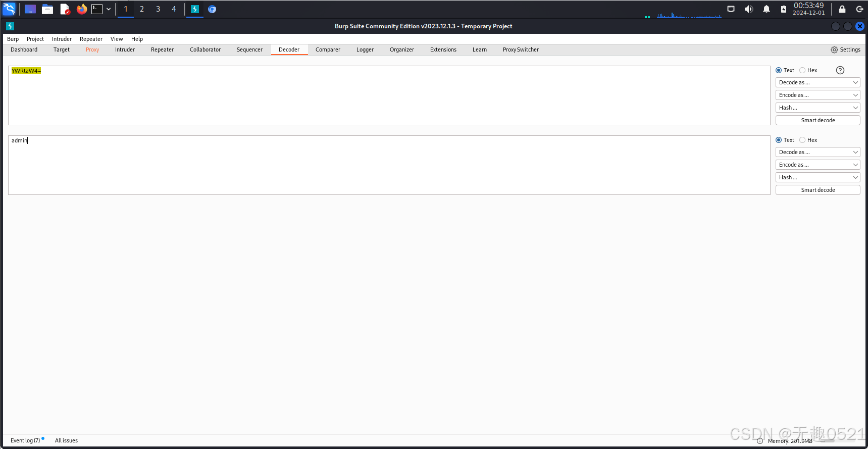Click the Burp Suite taskbar window icon
868x449 pixels.
coord(195,9)
